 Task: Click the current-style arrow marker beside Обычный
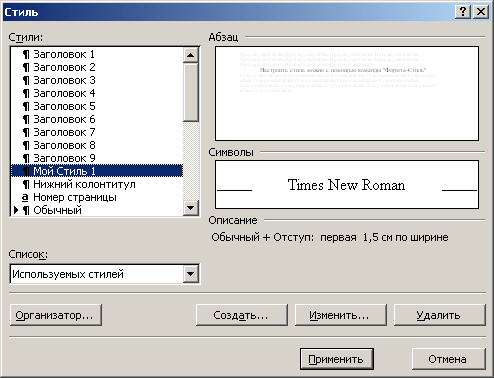16,210
